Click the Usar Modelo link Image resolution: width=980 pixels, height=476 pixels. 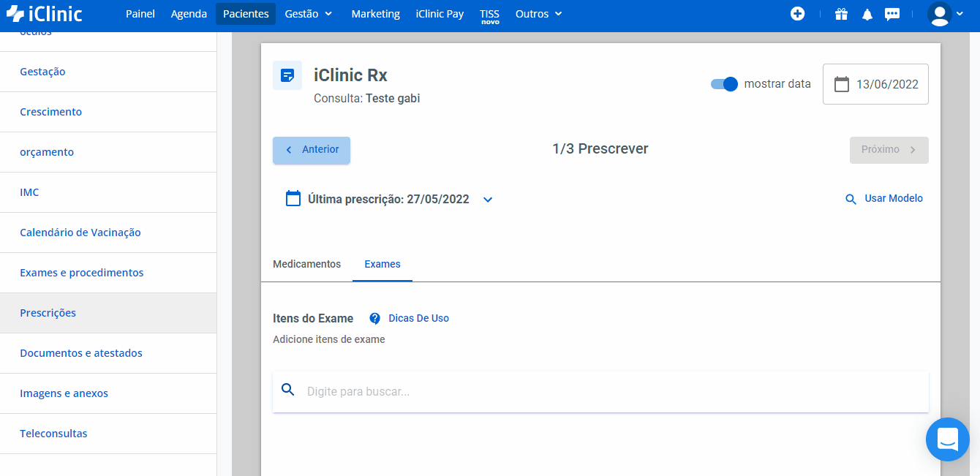coord(884,199)
